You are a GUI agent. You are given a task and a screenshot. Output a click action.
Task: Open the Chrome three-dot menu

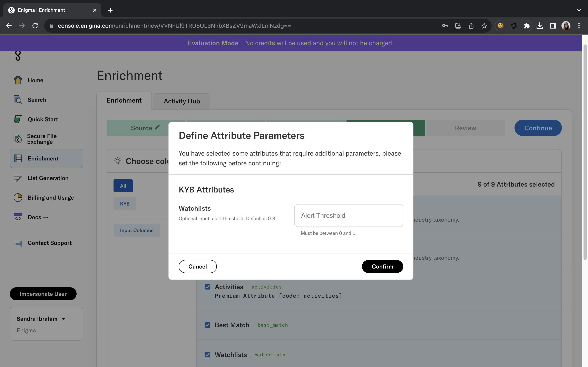(x=579, y=26)
